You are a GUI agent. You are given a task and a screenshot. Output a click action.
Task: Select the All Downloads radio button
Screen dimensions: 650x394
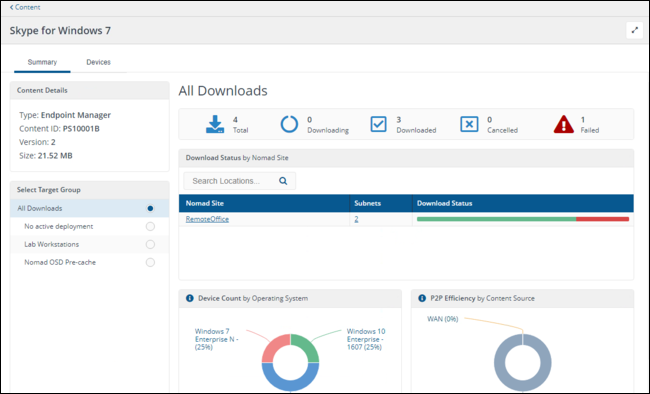[x=150, y=208]
